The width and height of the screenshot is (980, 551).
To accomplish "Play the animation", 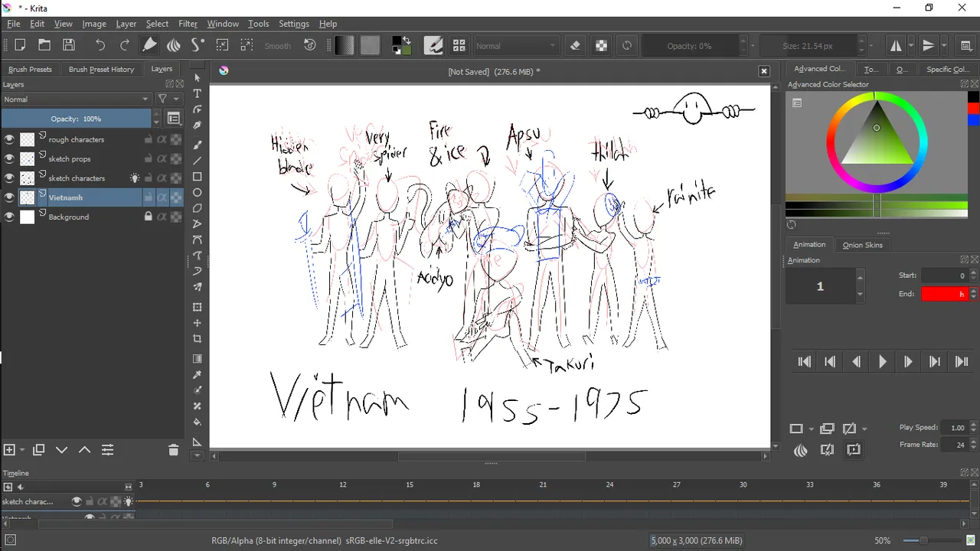I will click(x=882, y=362).
